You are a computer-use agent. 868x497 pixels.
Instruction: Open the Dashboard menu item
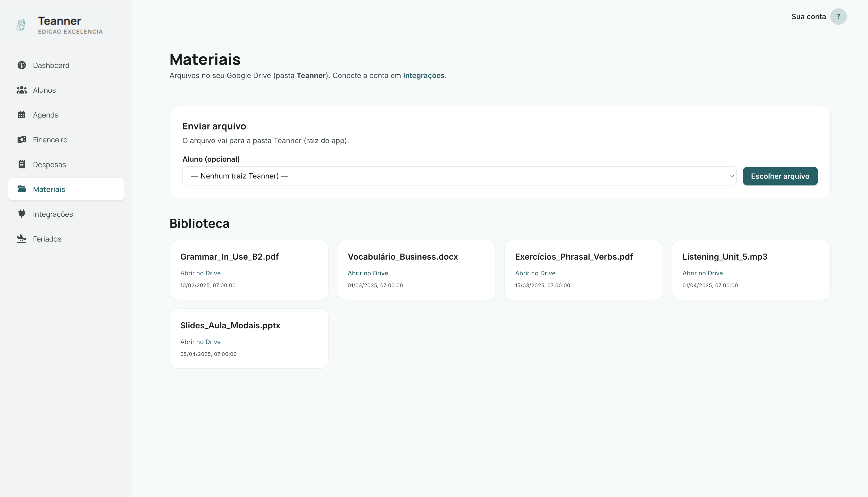pyautogui.click(x=66, y=65)
